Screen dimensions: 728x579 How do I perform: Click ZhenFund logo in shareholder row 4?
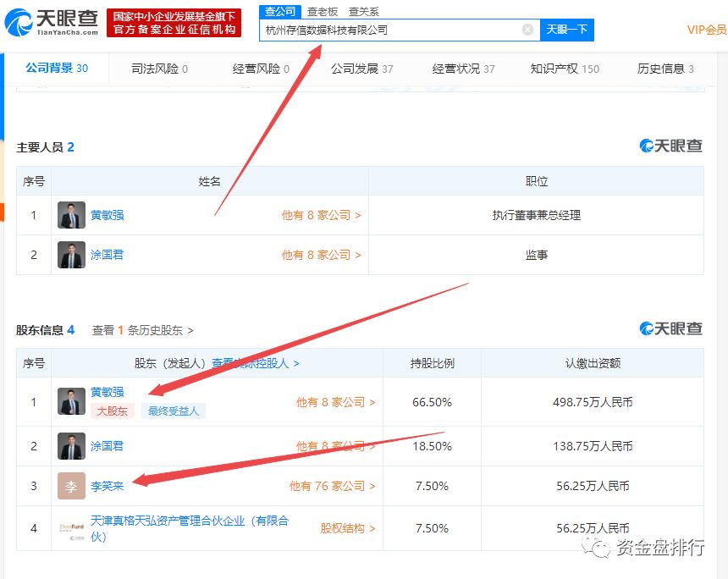[x=71, y=530]
